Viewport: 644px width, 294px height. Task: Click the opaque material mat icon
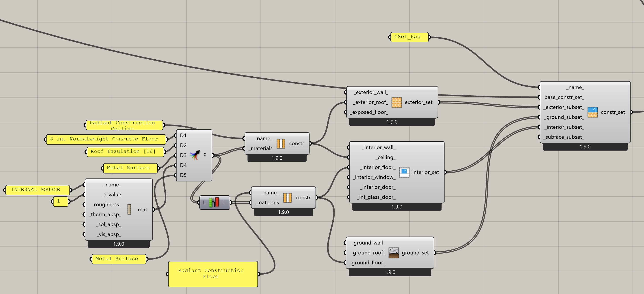click(x=129, y=209)
